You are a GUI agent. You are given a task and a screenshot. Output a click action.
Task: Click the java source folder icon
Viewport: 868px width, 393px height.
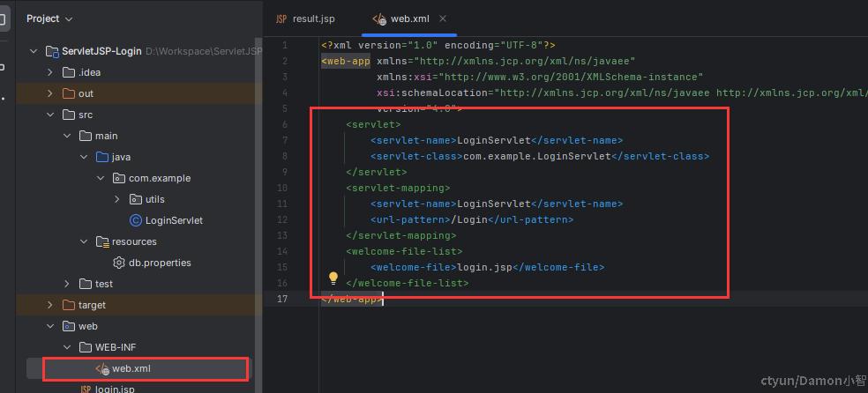[101, 157]
